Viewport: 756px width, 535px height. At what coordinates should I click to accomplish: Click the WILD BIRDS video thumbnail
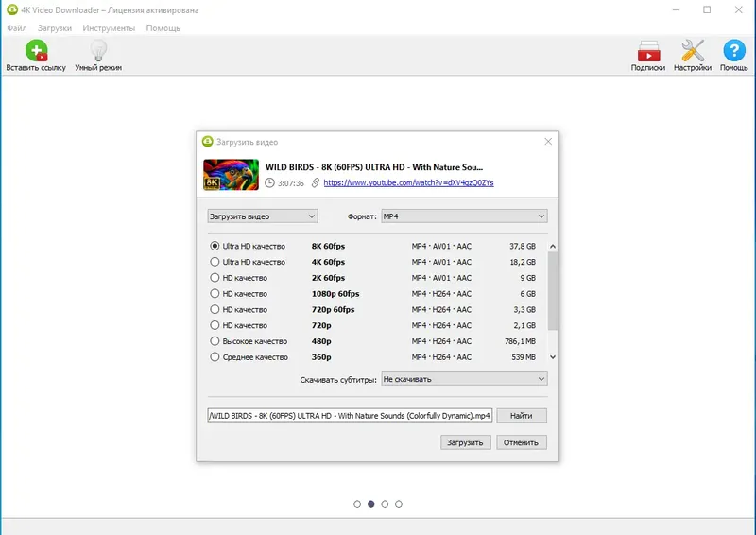[x=231, y=175]
